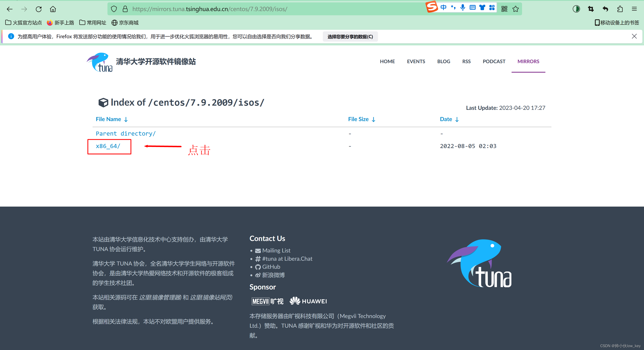Click the info icon in notification bar
The image size is (644, 350).
click(11, 36)
